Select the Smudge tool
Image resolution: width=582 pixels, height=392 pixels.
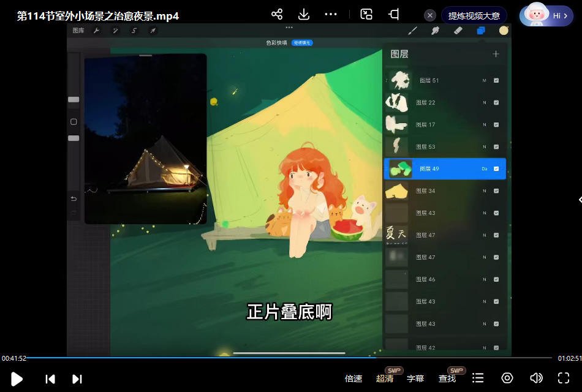[436, 30]
